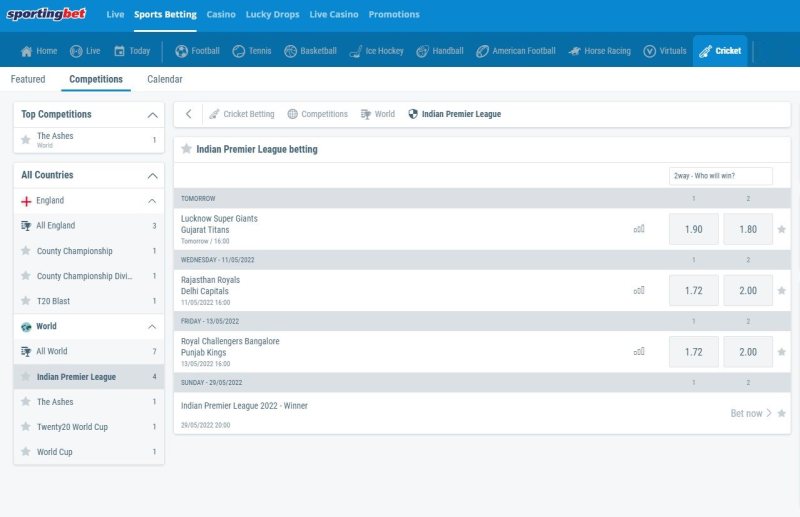Open stats icon for Lucknow Super Giants match
Screen dimensions: 800x517
pos(639,229)
